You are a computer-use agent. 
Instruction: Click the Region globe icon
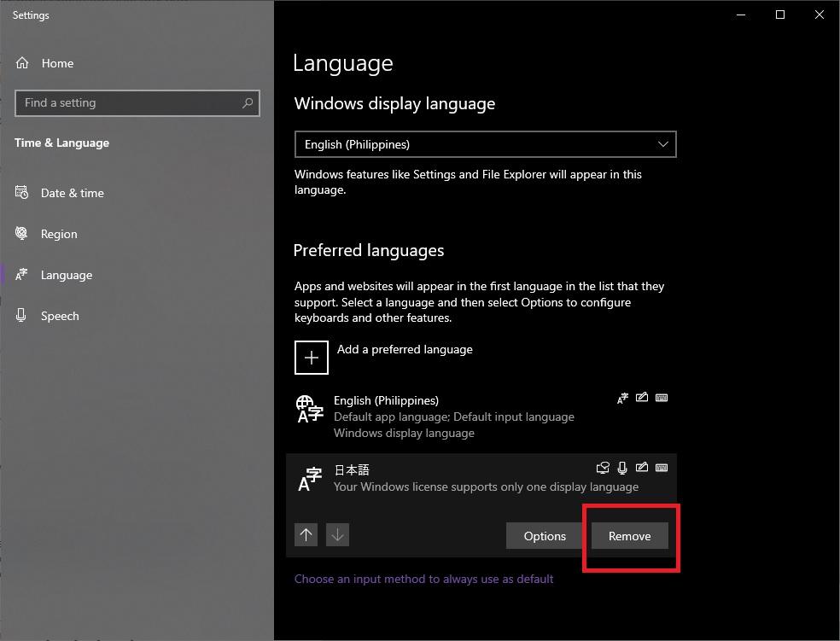[x=21, y=233]
